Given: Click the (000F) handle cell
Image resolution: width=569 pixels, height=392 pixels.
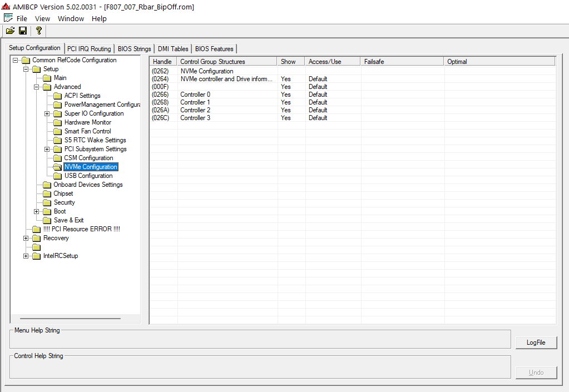Looking at the screenshot, I should point(160,87).
